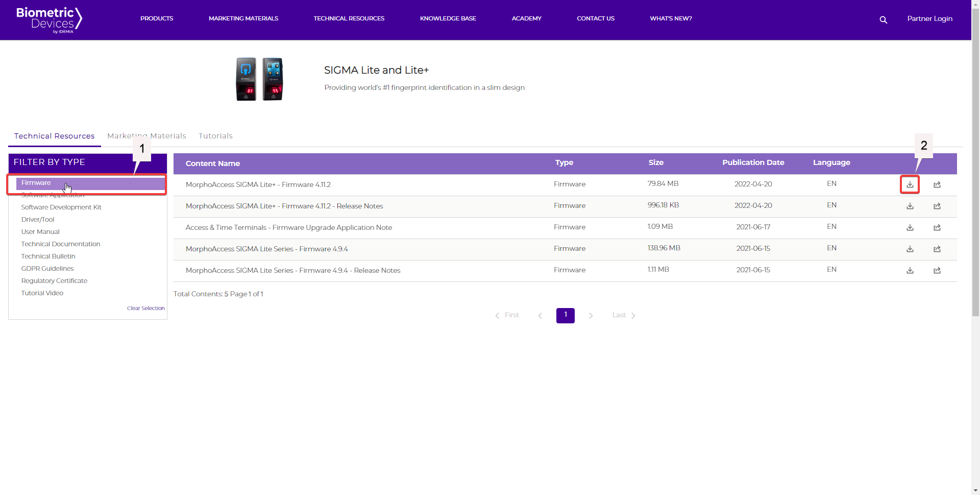Share Firmware 4.11.2 Release Notes file
The width and height of the screenshot is (980, 495).
937,206
